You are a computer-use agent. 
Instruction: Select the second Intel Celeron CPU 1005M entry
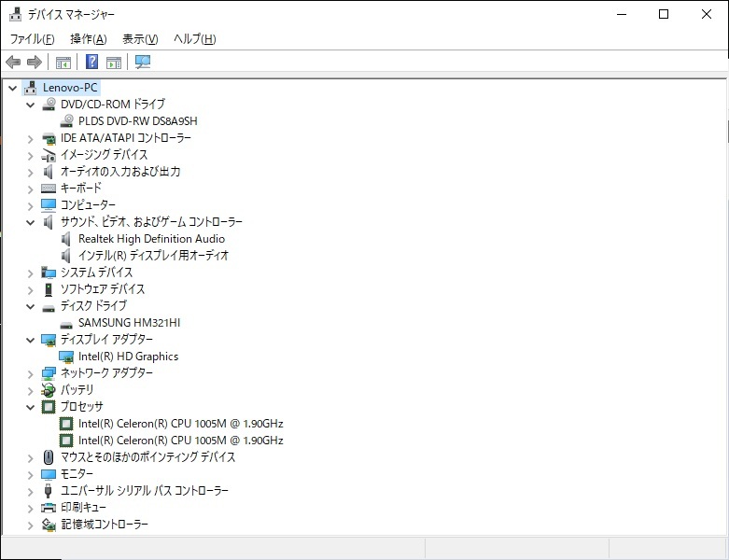coord(181,441)
